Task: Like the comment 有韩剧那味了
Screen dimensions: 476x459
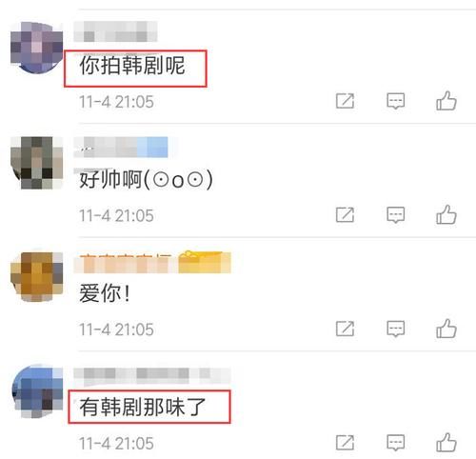Action: pos(446,443)
